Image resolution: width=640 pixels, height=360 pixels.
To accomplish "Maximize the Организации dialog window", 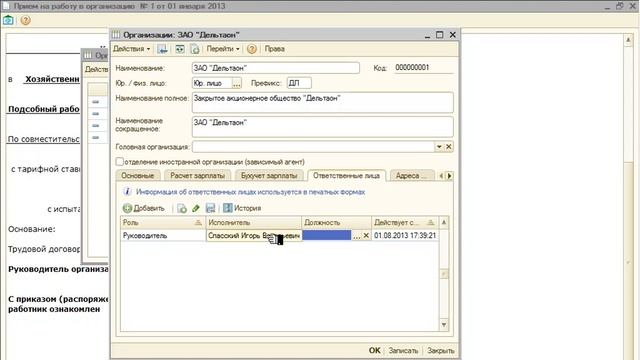I will (x=440, y=35).
